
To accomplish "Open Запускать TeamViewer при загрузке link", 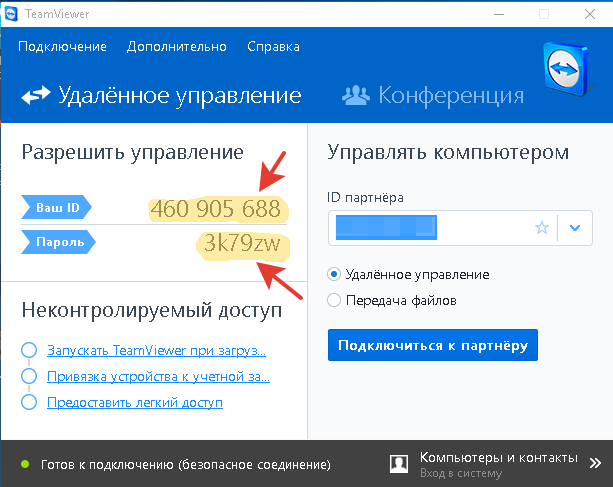I will pyautogui.click(x=156, y=350).
